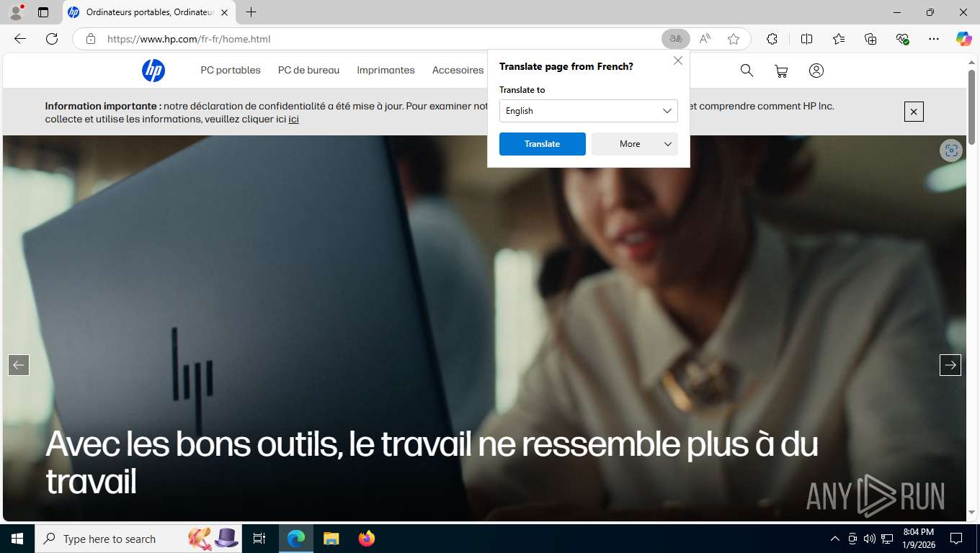Open Split screen icon in toolbar
This screenshot has height=553, width=980.
click(x=807, y=39)
